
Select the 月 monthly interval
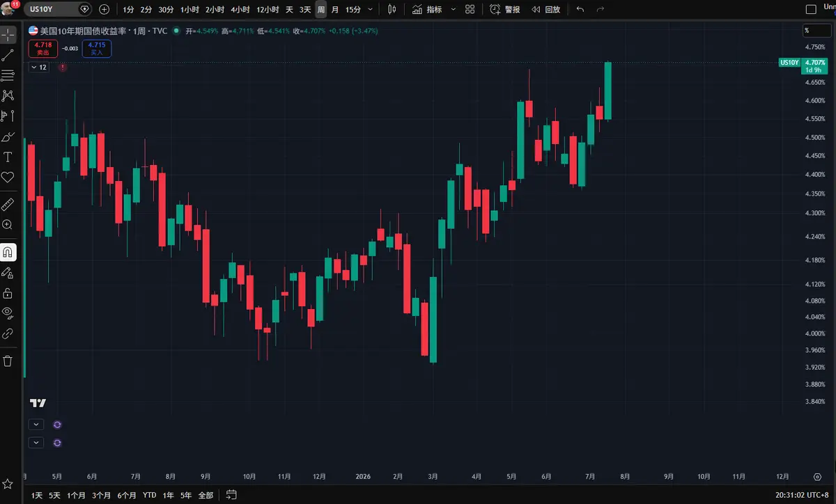335,10
